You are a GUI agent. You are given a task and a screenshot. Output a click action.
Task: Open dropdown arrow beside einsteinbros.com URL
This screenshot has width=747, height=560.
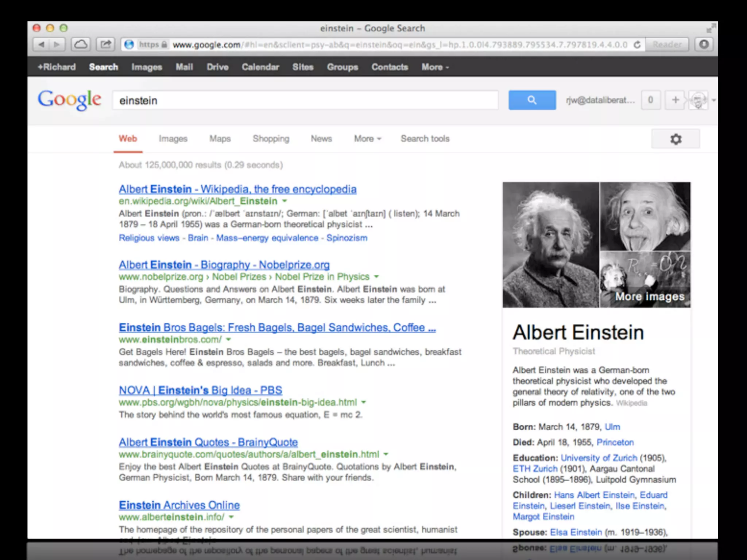pyautogui.click(x=229, y=340)
